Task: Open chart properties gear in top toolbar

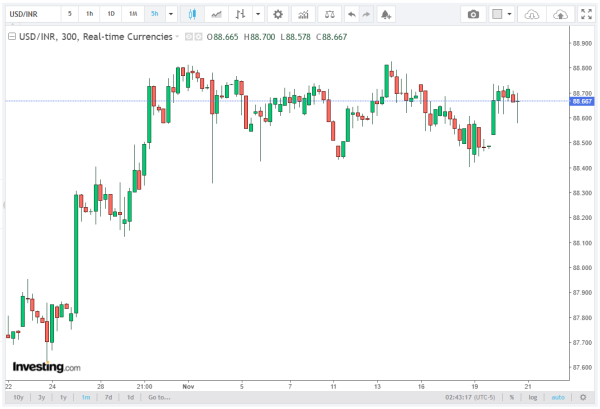Action: pos(277,15)
